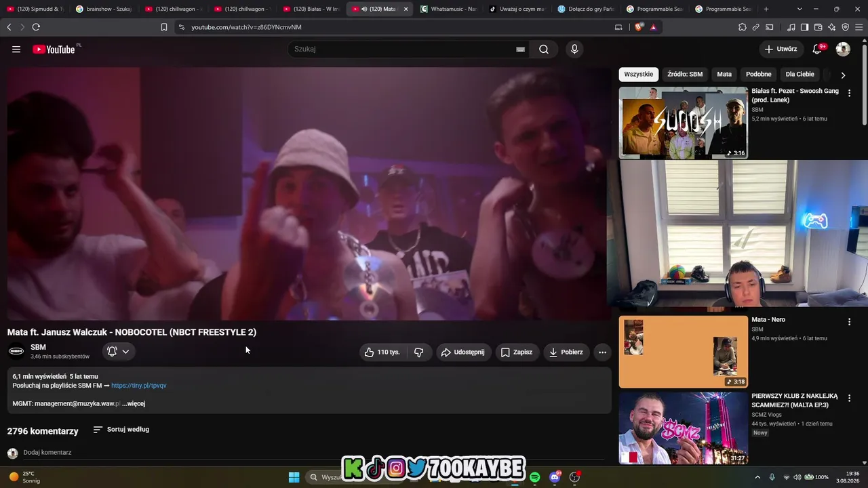Image resolution: width=868 pixels, height=488 pixels.
Task: Start voice search with the microphone icon
Action: 574,49
